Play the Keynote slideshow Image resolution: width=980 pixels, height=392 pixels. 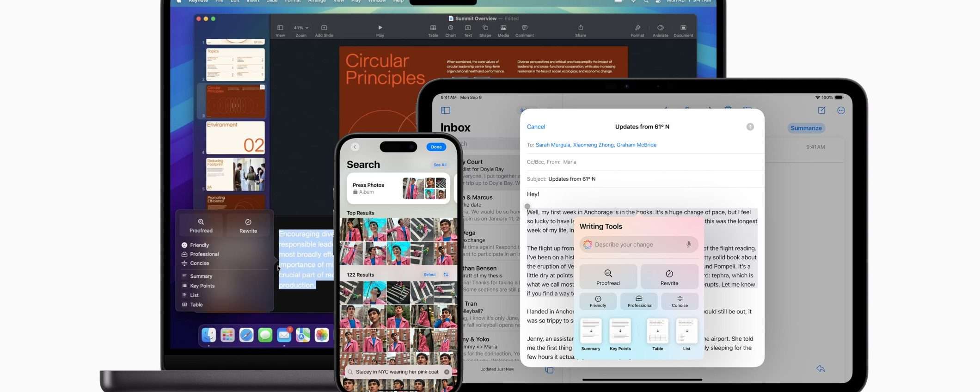coord(380,31)
